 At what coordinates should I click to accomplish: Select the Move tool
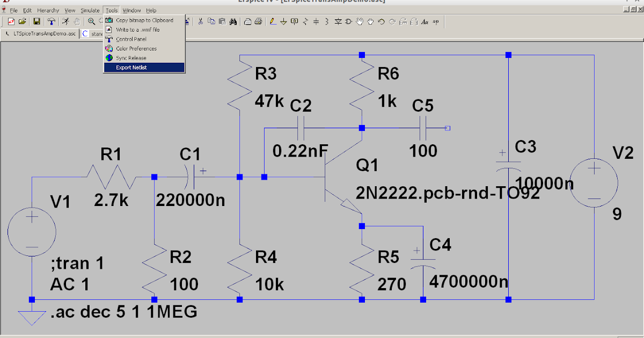click(x=360, y=21)
